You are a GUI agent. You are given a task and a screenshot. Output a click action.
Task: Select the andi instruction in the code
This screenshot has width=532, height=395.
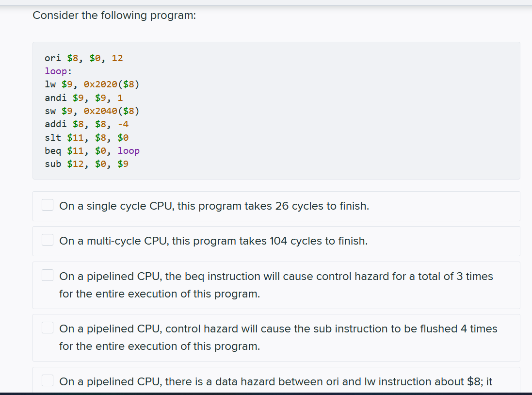83,98
